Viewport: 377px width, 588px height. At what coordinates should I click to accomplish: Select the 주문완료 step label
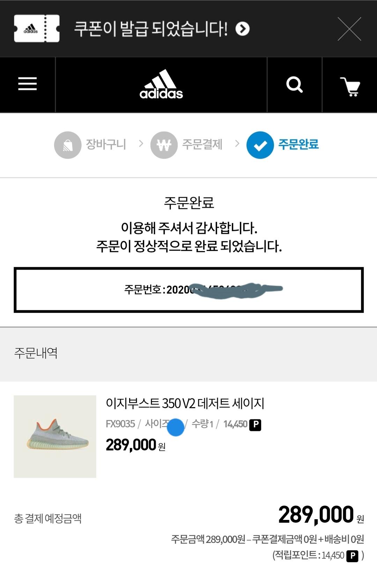click(298, 144)
